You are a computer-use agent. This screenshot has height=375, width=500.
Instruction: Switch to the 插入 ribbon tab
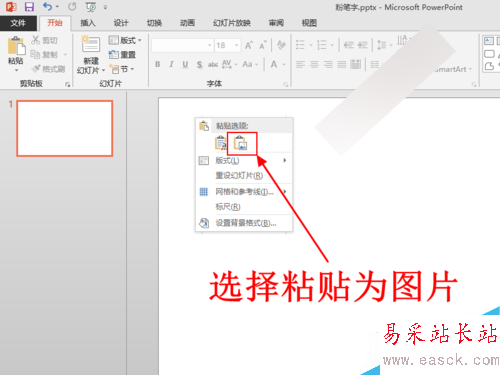[88, 23]
